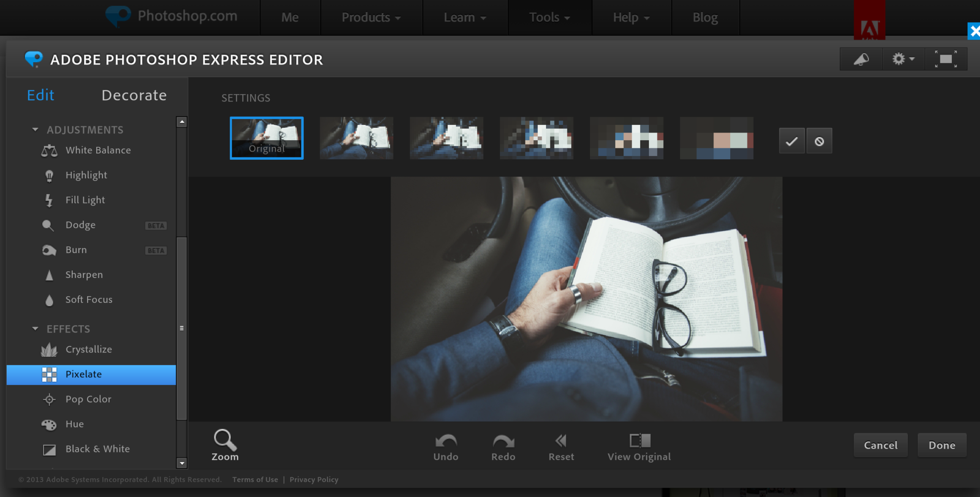Click the Crystallize effect icon
This screenshot has height=497, width=980.
coord(49,350)
